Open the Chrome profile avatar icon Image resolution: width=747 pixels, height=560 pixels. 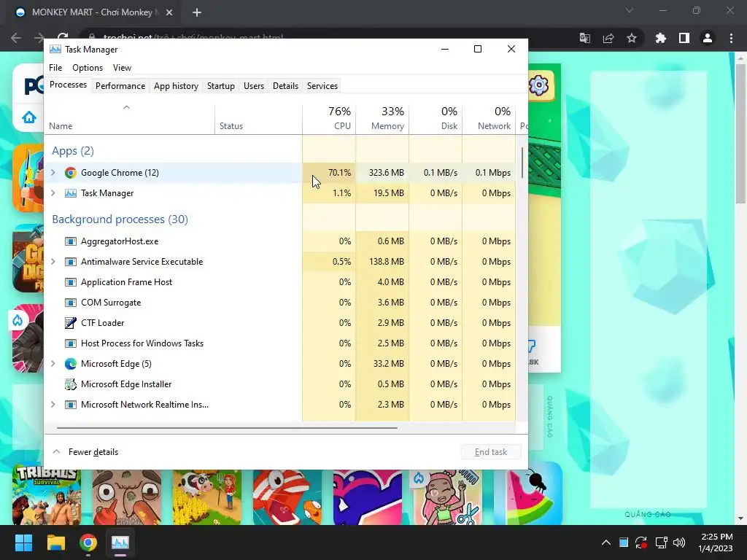coord(708,38)
